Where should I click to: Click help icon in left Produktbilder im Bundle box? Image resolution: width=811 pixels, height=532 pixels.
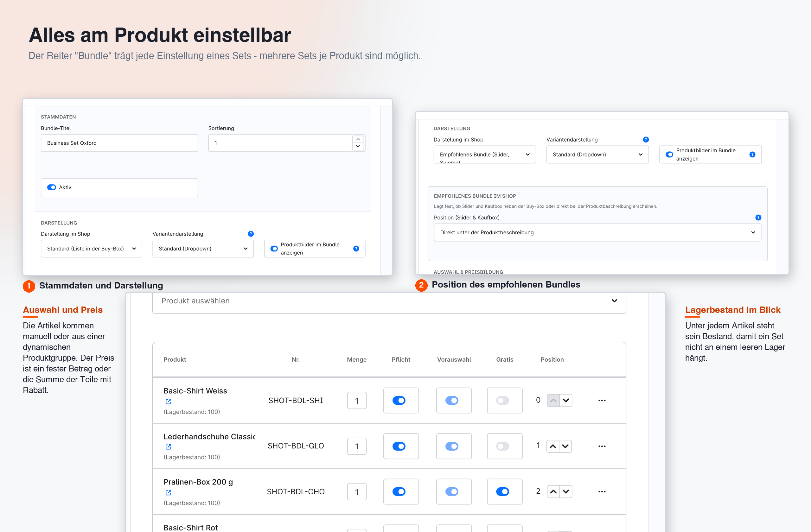356,249
